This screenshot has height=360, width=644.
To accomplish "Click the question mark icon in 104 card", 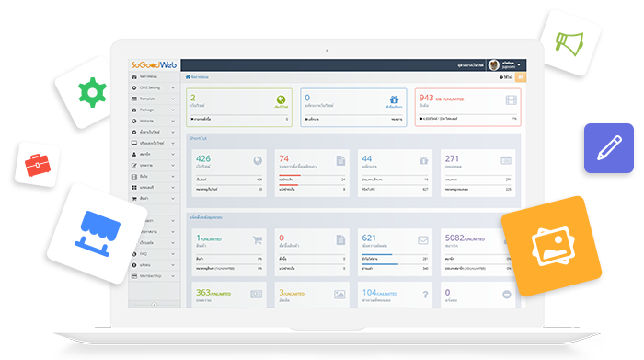I will [x=425, y=295].
